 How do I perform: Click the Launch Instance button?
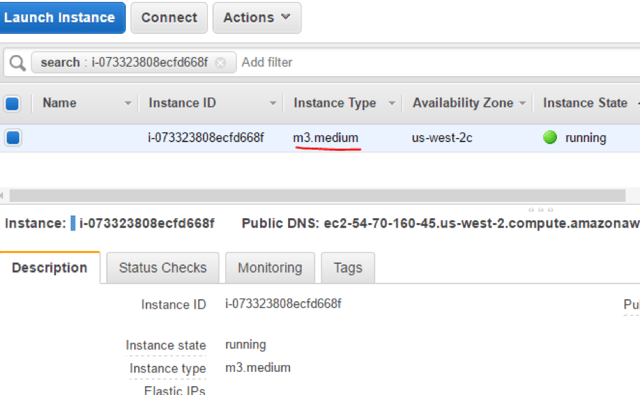(x=61, y=18)
